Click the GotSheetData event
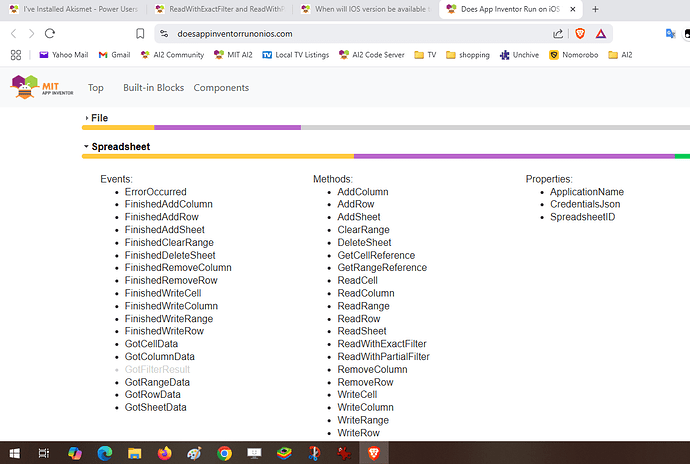 coord(155,408)
